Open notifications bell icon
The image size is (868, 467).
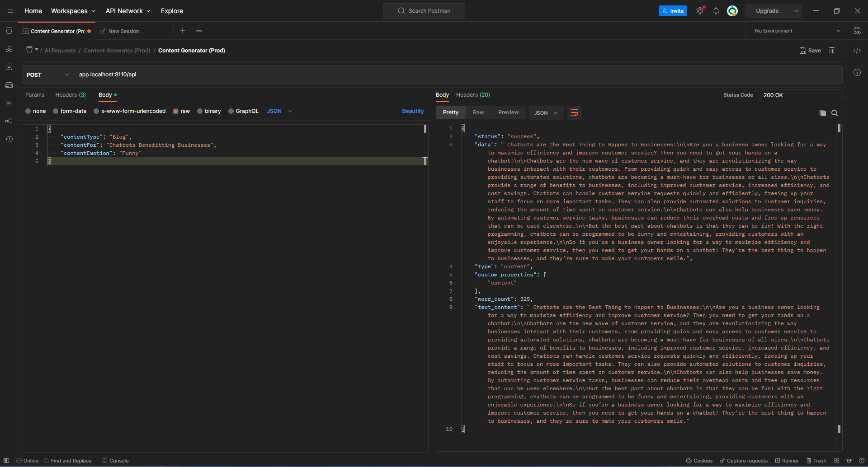[x=716, y=11]
